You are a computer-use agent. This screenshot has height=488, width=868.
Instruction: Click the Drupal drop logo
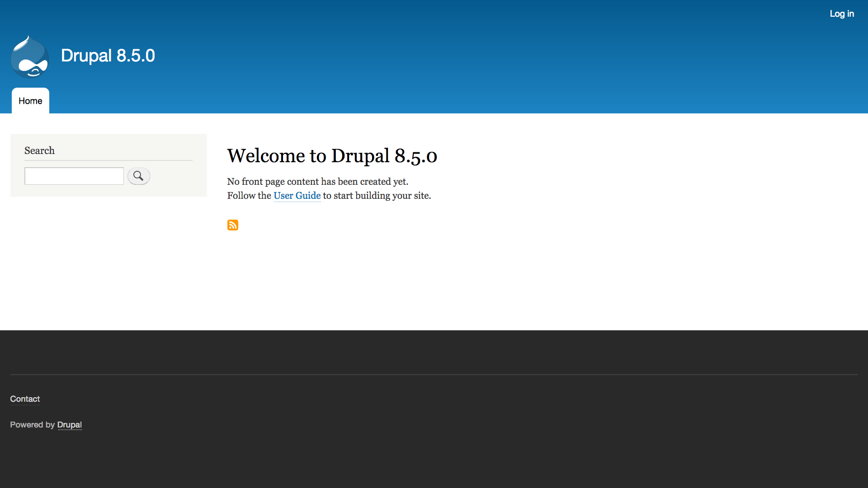tap(30, 57)
